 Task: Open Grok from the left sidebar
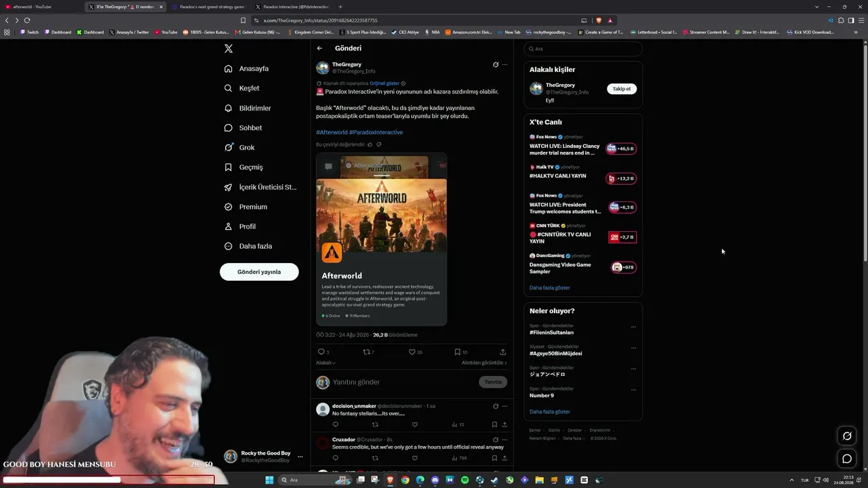tap(239, 147)
